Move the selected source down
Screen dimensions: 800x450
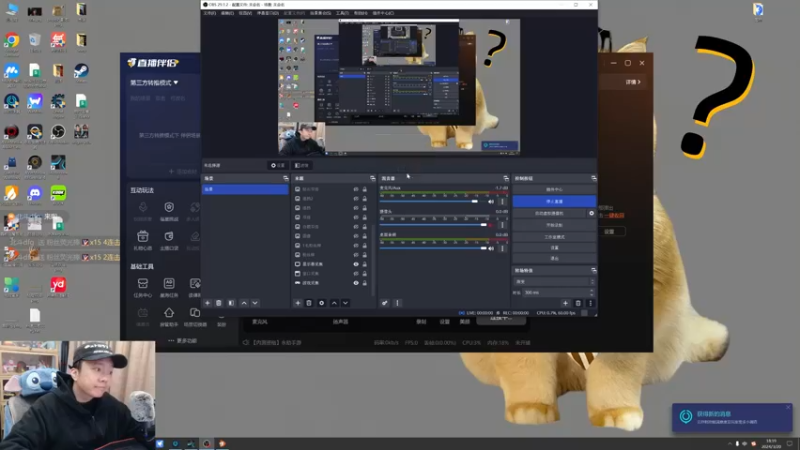pyautogui.click(x=345, y=303)
